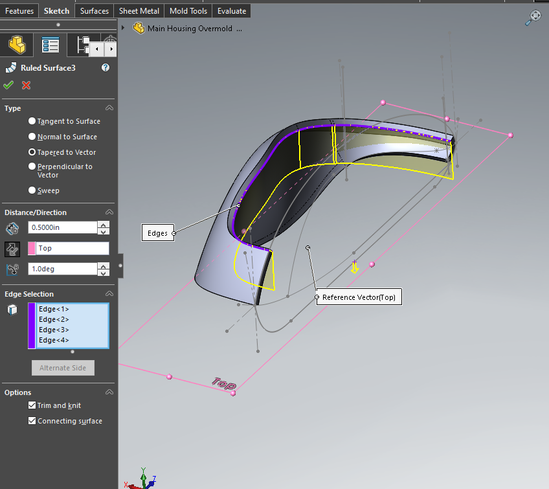
Task: Cancel Ruled Surface with red X
Action: tap(26, 85)
